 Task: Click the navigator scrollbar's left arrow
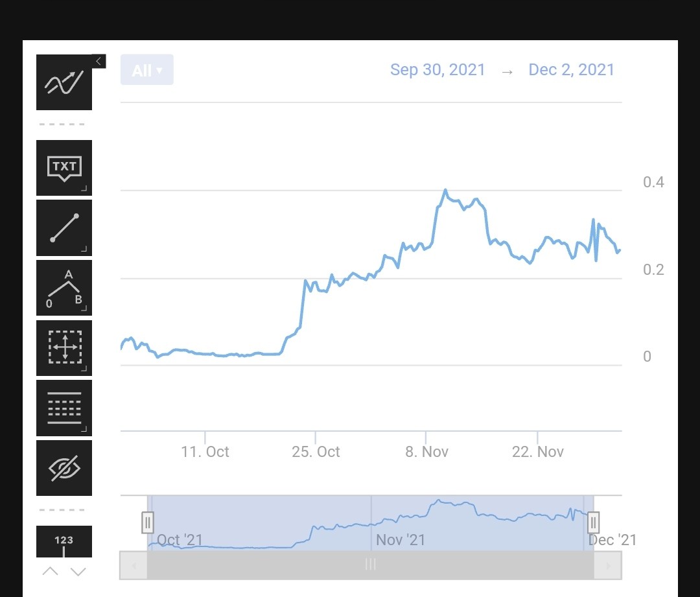(134, 566)
